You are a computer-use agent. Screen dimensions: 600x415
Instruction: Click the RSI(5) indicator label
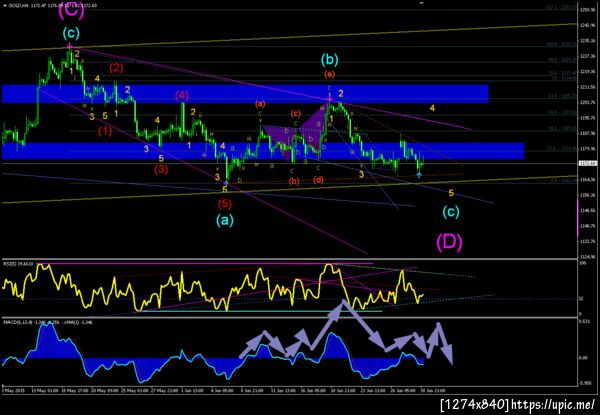[18, 264]
